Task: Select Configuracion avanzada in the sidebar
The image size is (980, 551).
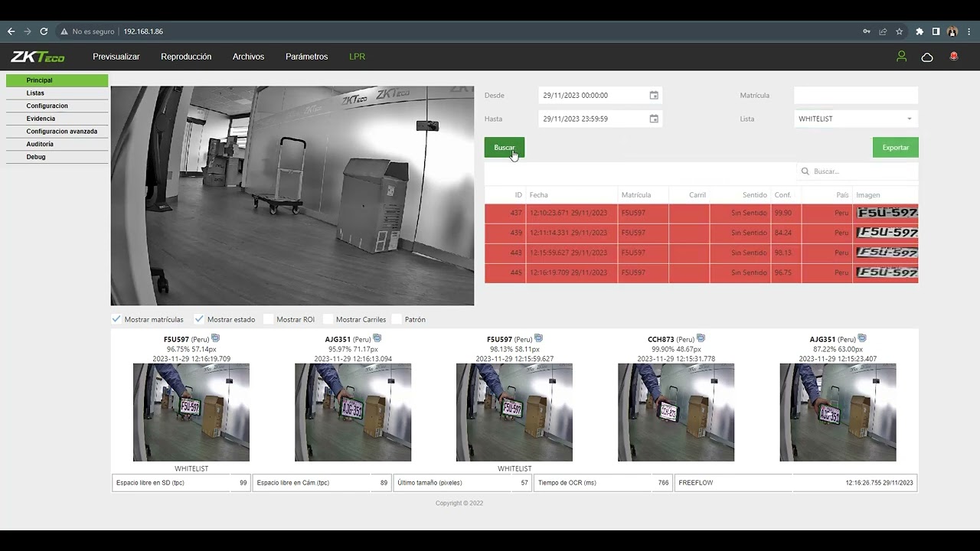Action: [x=57, y=131]
